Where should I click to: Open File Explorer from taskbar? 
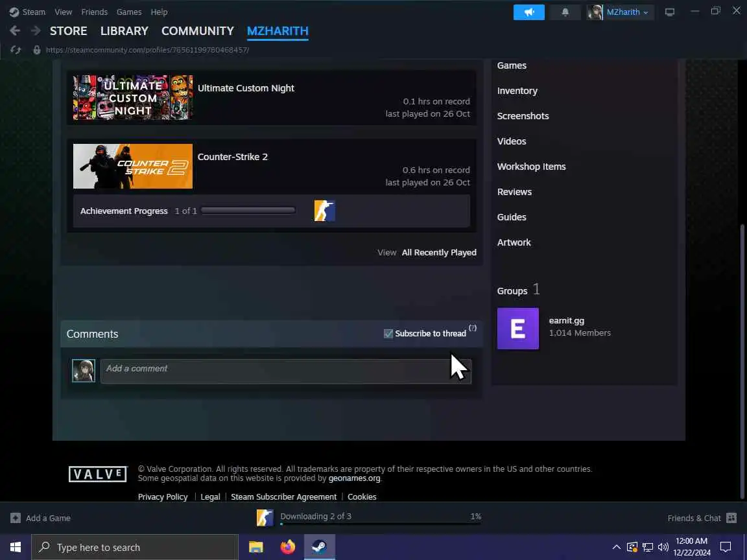256,547
